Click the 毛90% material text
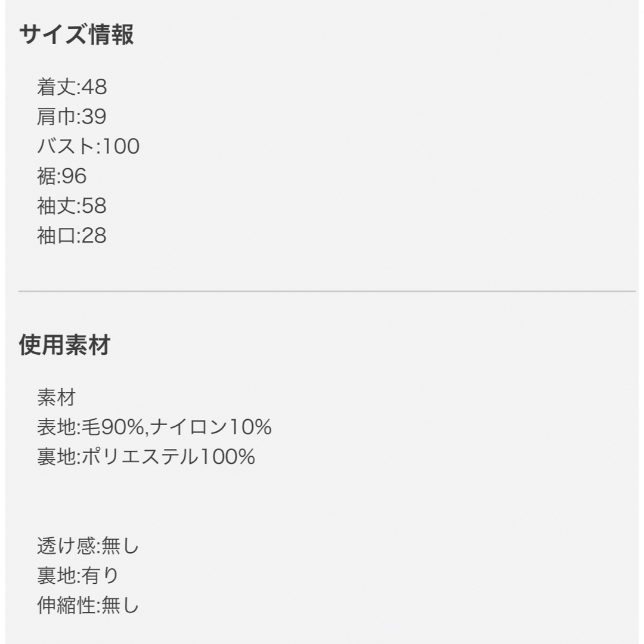Screen dimensions: 644x644 tap(112, 427)
